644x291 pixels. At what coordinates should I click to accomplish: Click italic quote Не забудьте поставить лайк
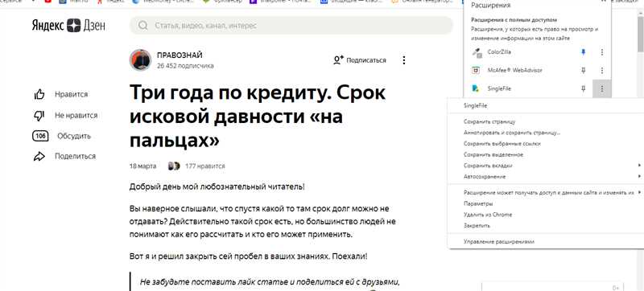[x=270, y=282]
